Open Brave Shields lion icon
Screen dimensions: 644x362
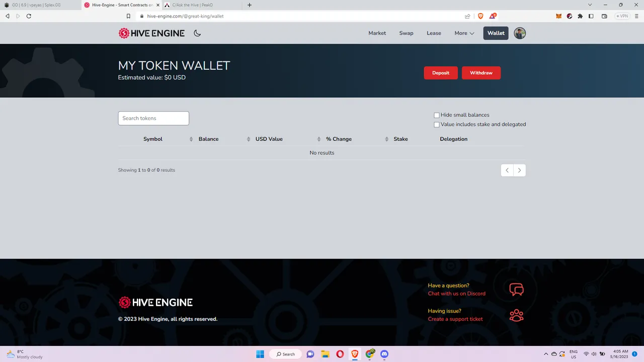pyautogui.click(x=480, y=16)
